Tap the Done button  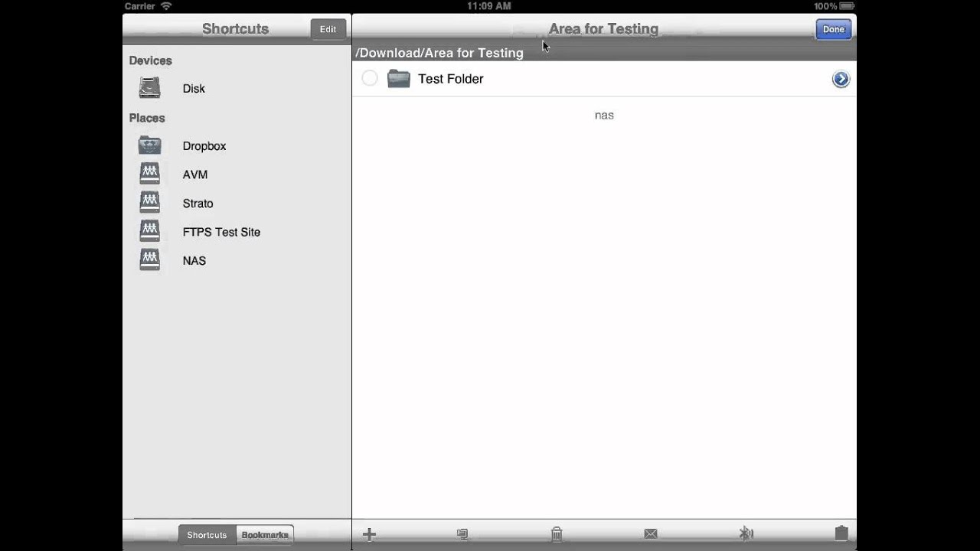[x=833, y=29]
